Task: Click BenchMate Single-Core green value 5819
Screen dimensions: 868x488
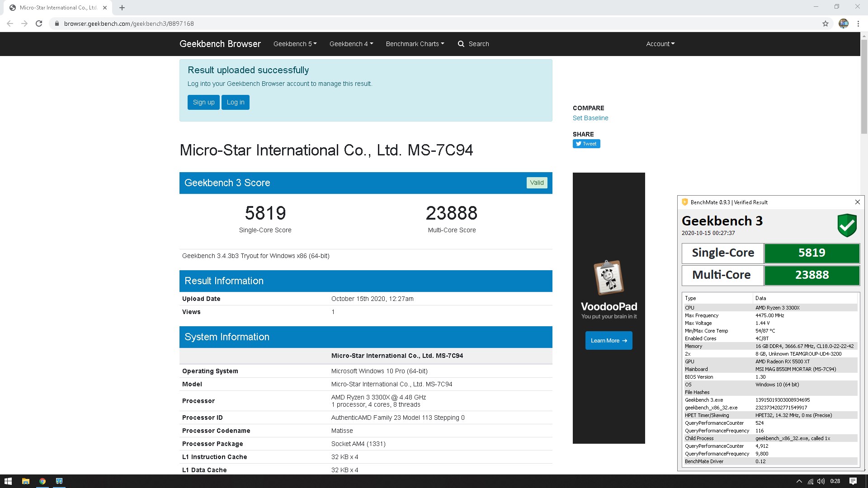Action: pyautogui.click(x=811, y=253)
